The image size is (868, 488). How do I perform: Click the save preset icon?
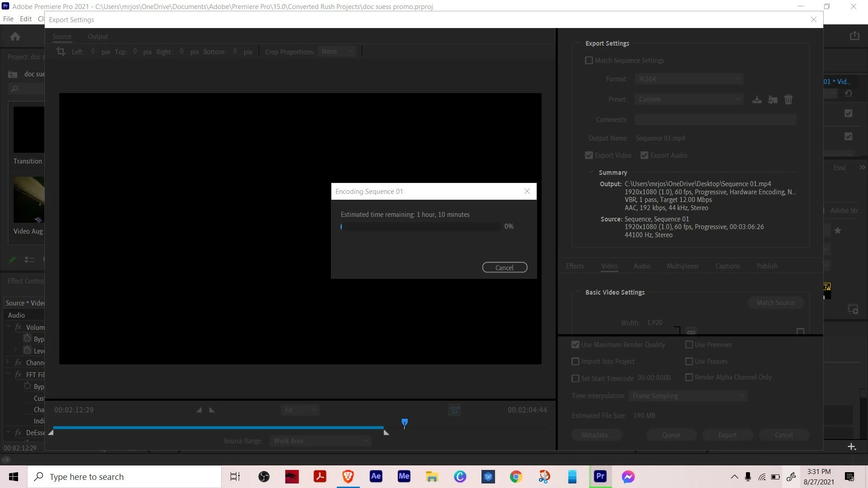757,99
